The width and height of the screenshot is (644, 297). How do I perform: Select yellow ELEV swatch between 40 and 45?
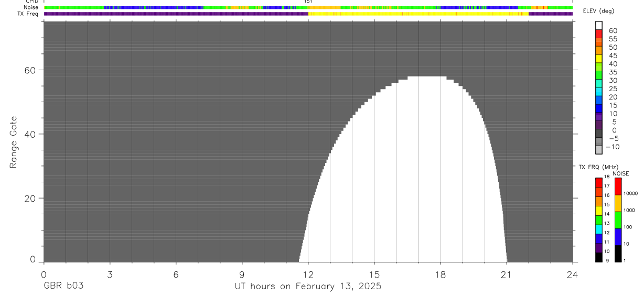click(598, 59)
